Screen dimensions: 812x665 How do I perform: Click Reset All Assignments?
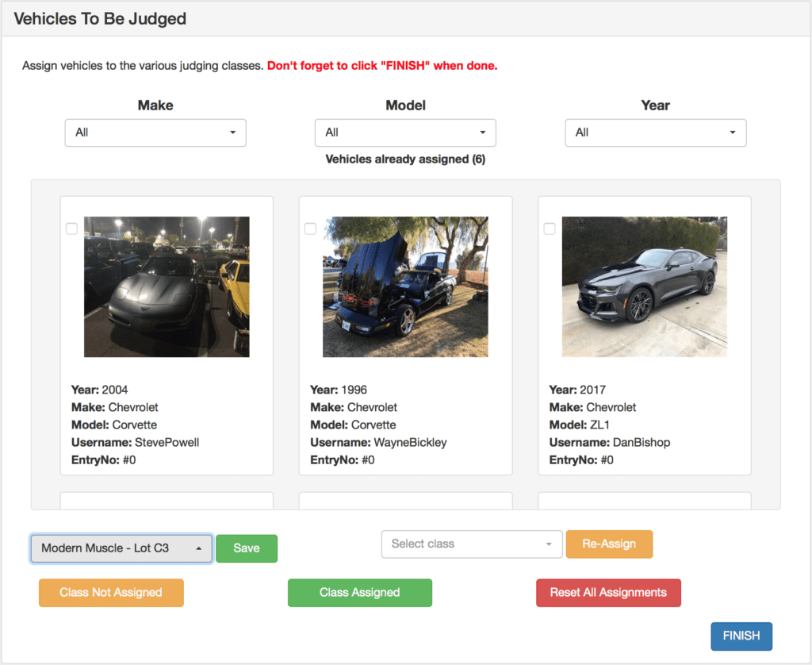608,593
